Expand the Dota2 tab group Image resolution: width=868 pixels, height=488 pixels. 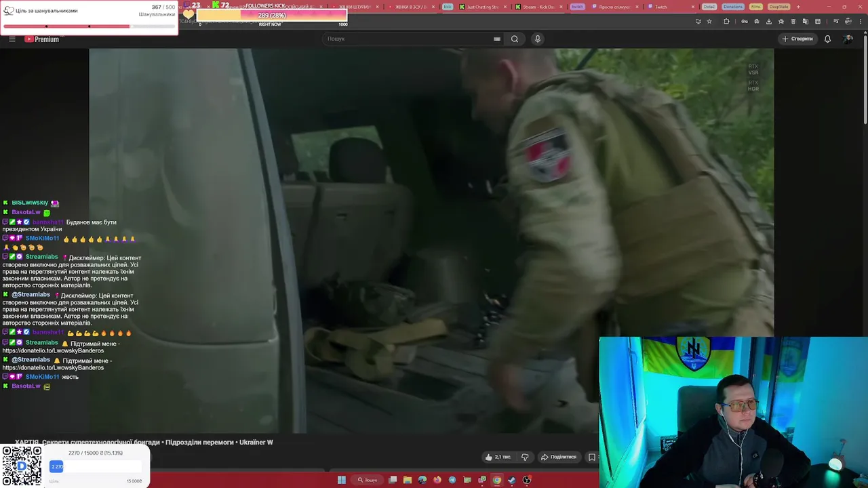click(709, 7)
